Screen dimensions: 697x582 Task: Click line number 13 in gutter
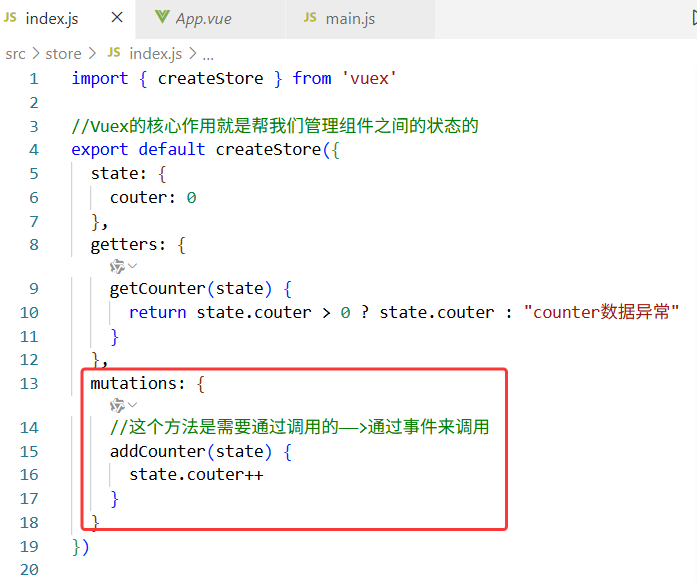pyautogui.click(x=29, y=384)
